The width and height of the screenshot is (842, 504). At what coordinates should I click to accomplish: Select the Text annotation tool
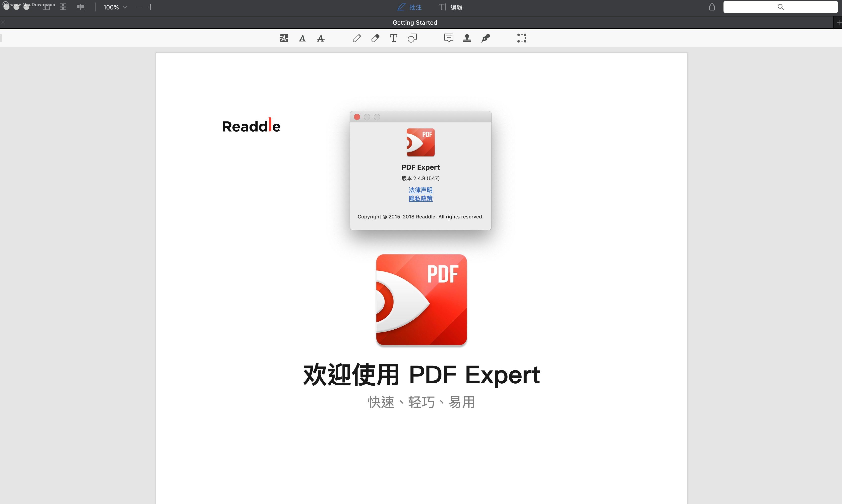click(393, 38)
